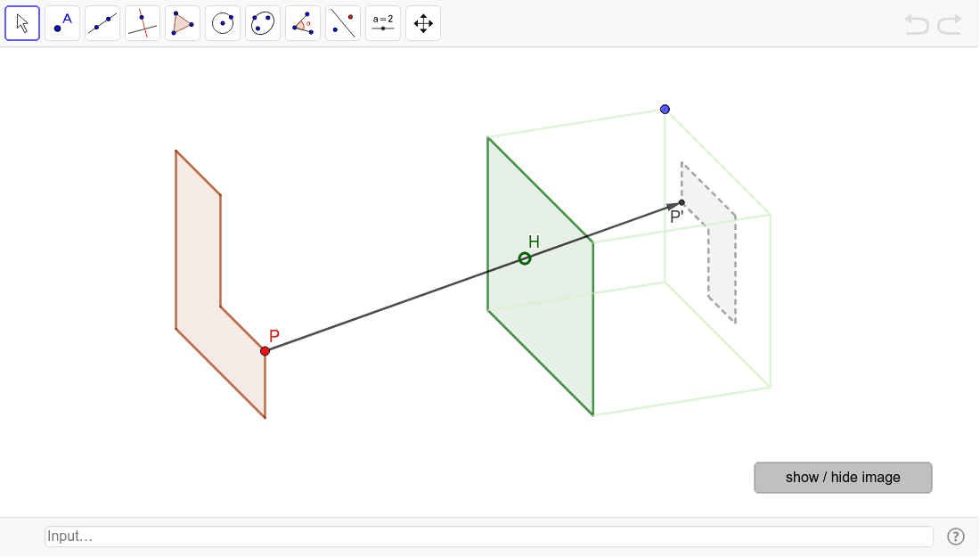The height and width of the screenshot is (557, 980).
Task: Activate the Move Graphics View tool
Action: point(422,22)
